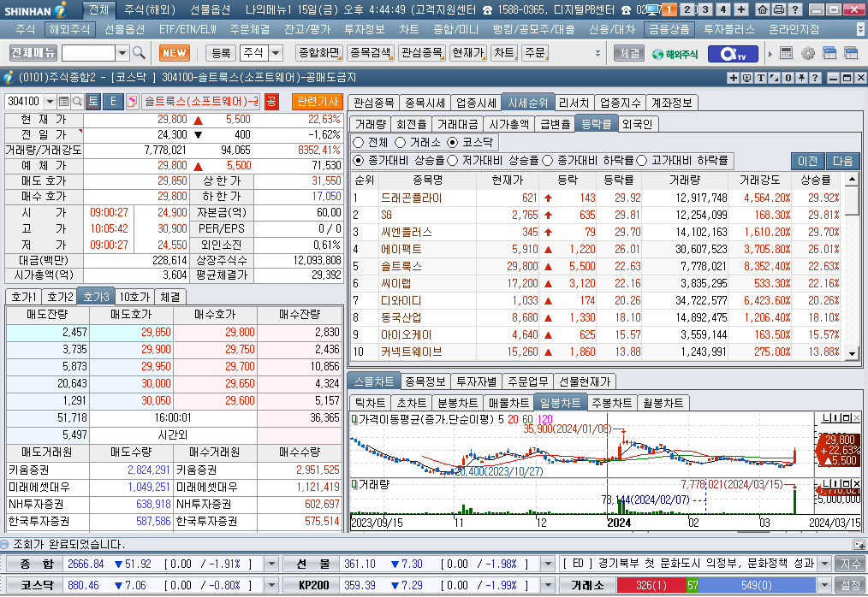Viewport: 868px width, 597px height.
Task: Switch to the 관심종목 tab
Action: 374,103
